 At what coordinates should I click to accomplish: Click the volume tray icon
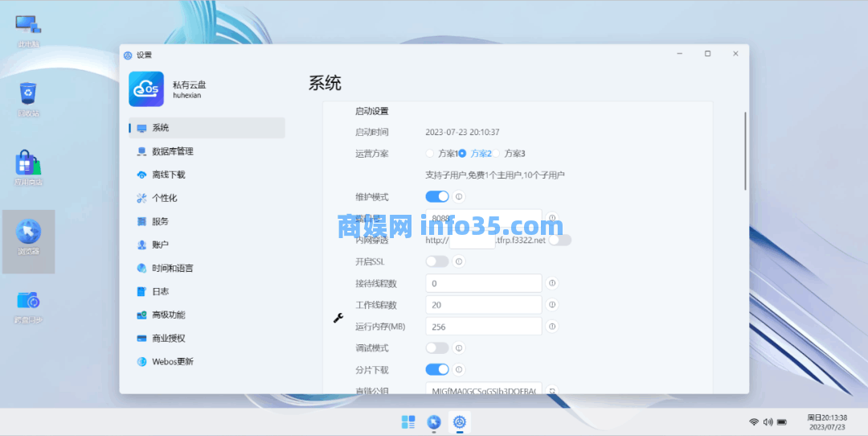[x=768, y=422]
